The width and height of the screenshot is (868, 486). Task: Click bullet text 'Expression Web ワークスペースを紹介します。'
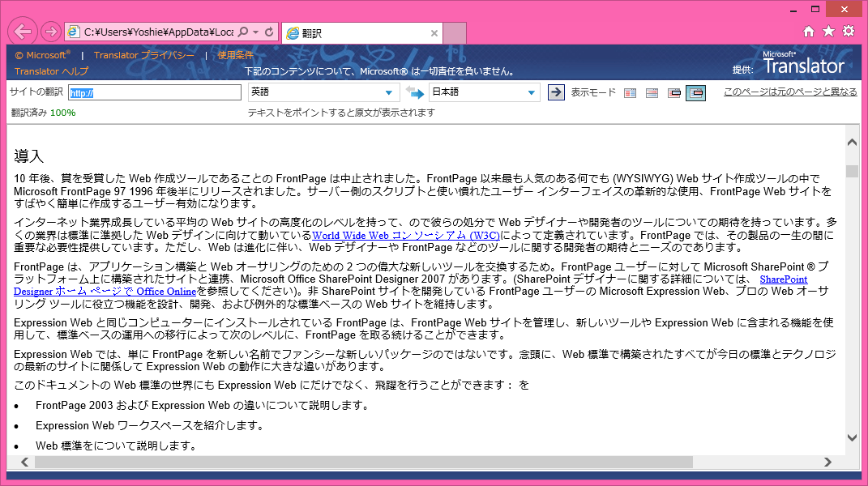coord(149,426)
